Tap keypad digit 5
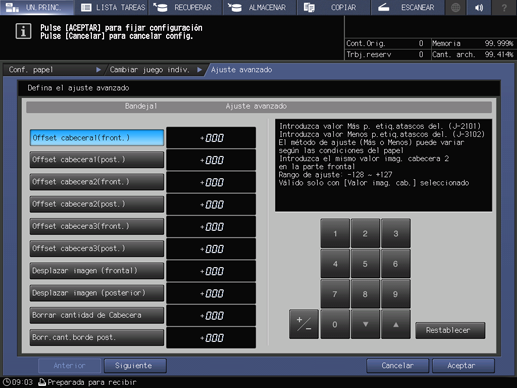The width and height of the screenshot is (517, 388). [x=365, y=264]
